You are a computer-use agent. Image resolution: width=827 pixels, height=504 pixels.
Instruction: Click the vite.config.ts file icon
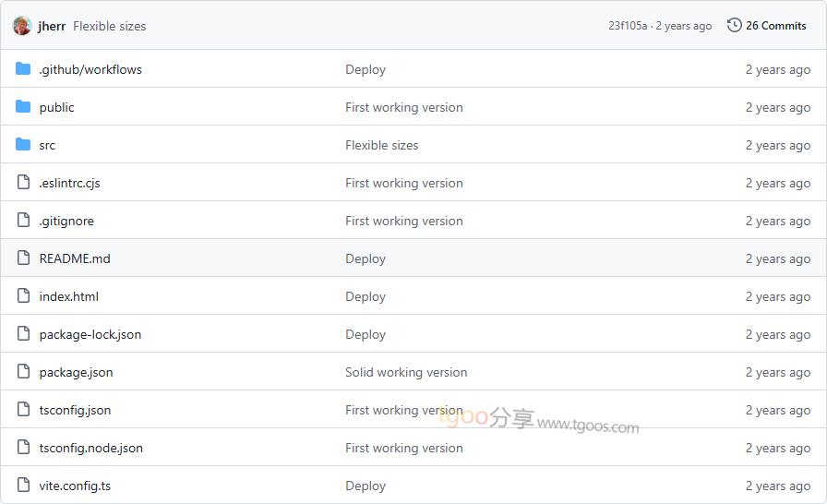click(x=23, y=486)
